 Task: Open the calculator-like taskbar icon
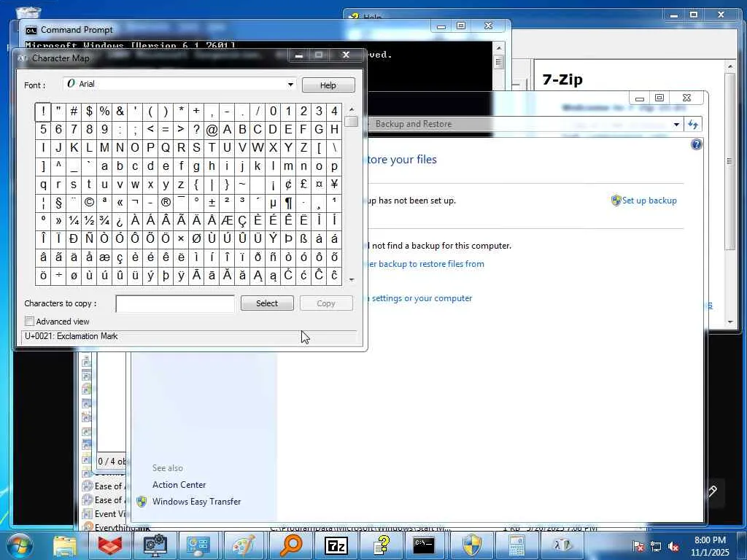(x=516, y=545)
